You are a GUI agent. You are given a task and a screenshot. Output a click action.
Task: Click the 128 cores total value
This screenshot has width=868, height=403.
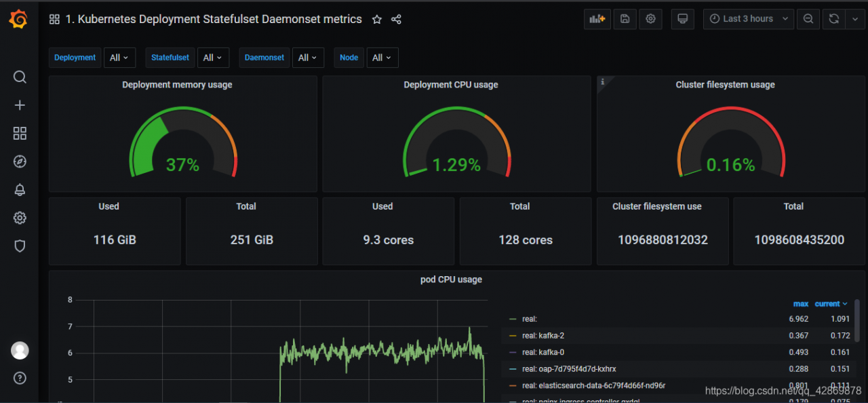click(526, 240)
